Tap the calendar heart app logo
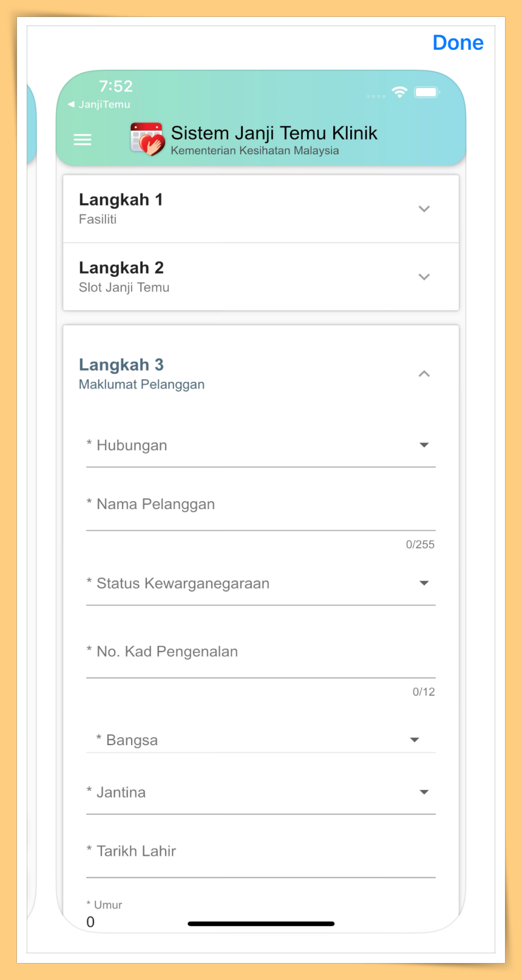The image size is (522, 980). click(x=147, y=139)
